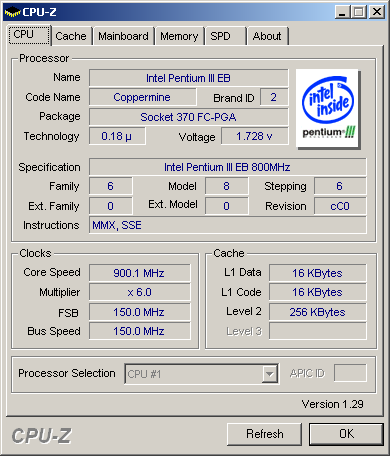Viewport: 390px width, 456px height.
Task: Click the Ext. Model value field
Action: [x=227, y=206]
